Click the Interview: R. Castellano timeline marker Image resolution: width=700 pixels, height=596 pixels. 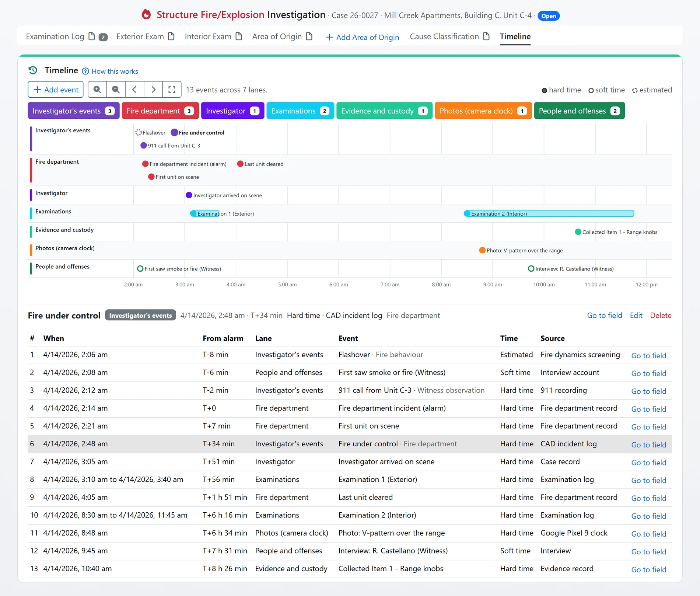(x=531, y=269)
